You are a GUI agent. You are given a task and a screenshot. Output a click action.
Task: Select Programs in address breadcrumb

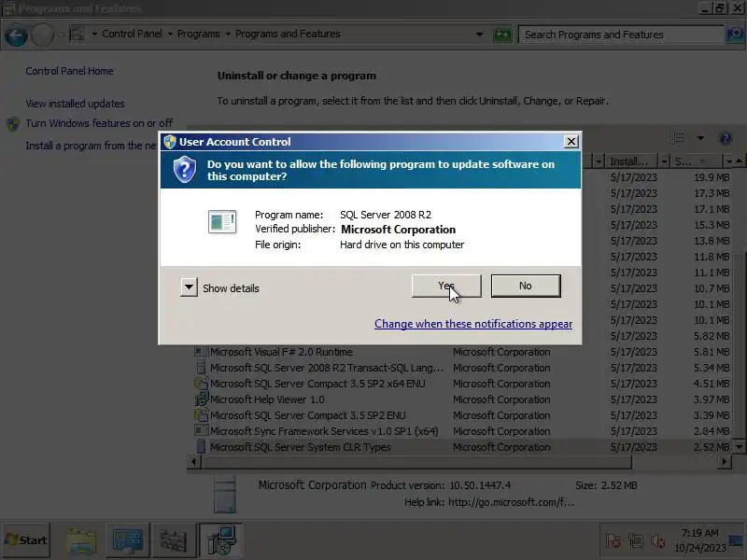(199, 34)
